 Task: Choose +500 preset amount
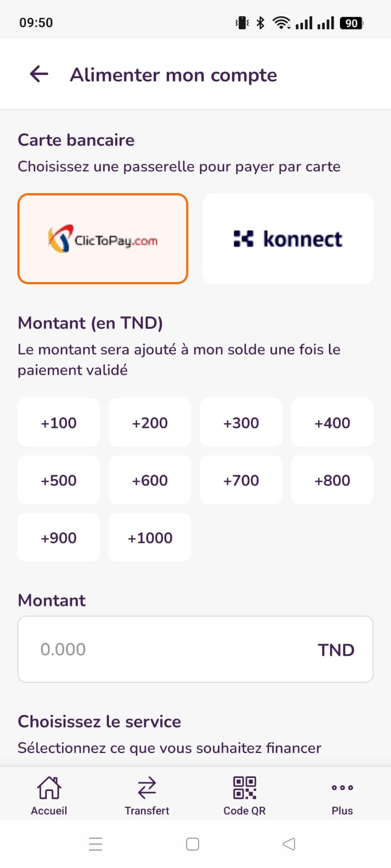coord(59,480)
